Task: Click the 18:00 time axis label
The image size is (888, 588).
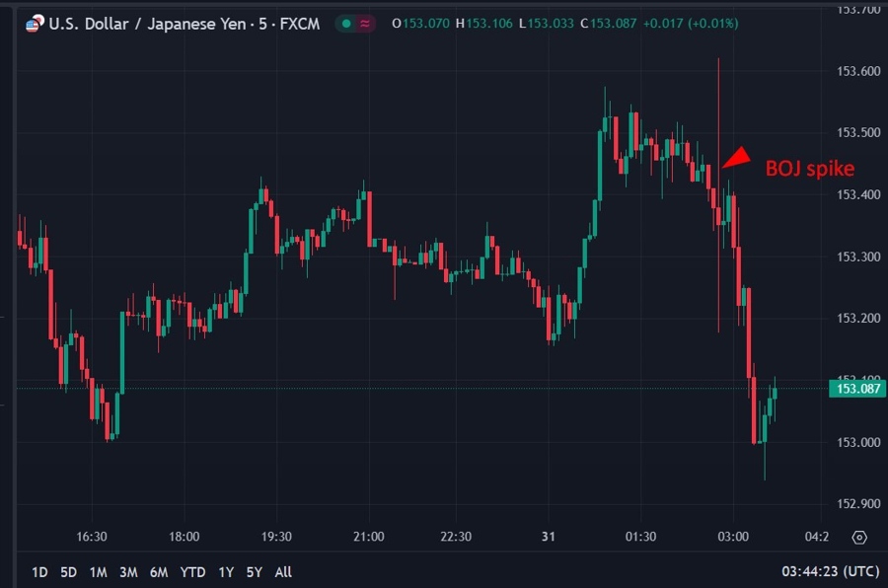Action: pos(185,537)
